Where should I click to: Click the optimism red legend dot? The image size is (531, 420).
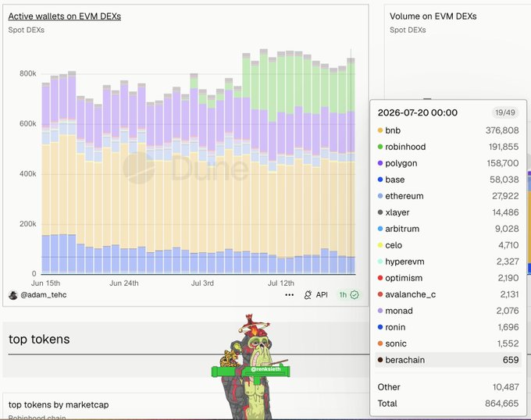point(380,278)
